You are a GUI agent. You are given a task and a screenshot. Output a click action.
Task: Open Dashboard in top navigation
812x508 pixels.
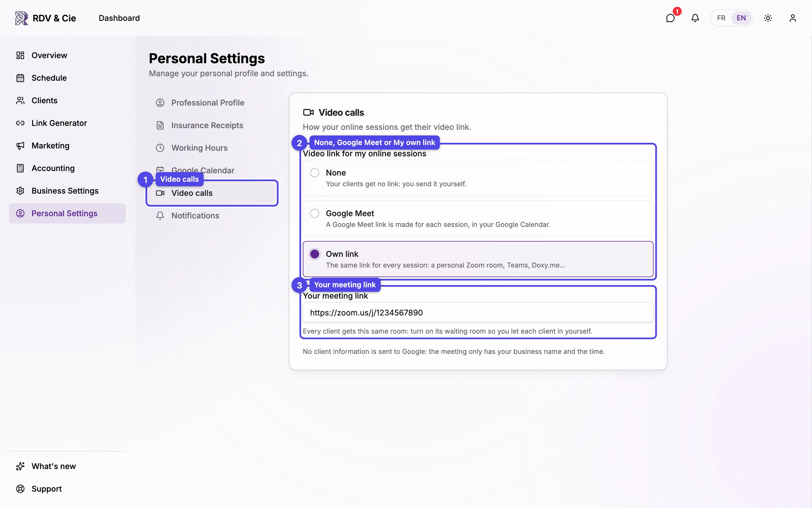[119, 18]
